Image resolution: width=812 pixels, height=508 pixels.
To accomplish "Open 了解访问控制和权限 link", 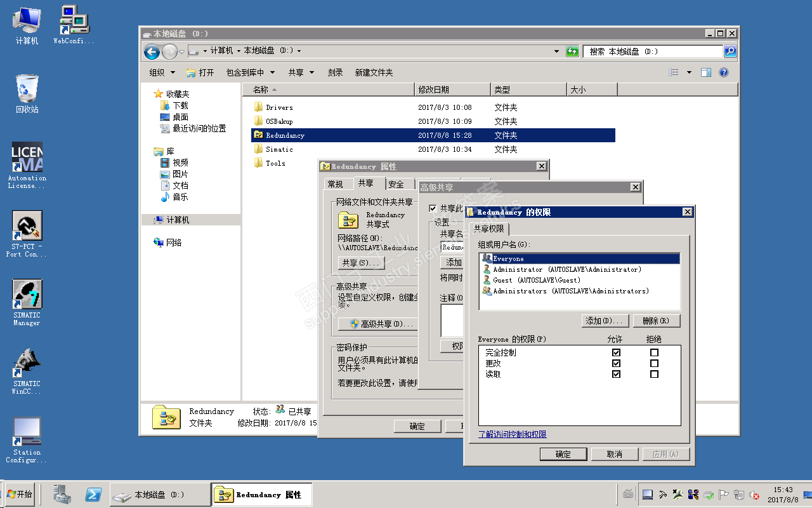I will click(513, 434).
